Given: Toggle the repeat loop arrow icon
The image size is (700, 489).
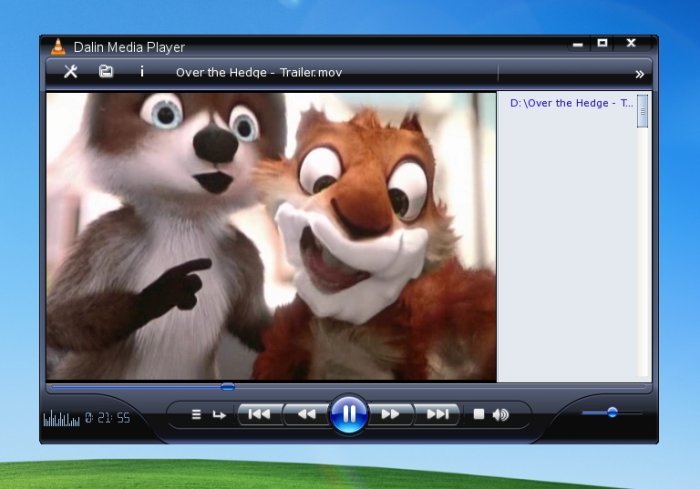Looking at the screenshot, I should pos(219,415).
